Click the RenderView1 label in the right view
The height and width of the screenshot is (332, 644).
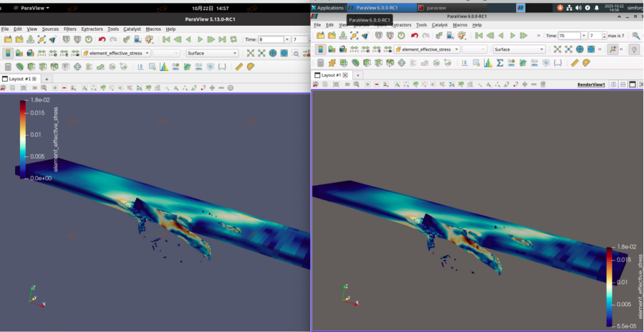coord(591,84)
